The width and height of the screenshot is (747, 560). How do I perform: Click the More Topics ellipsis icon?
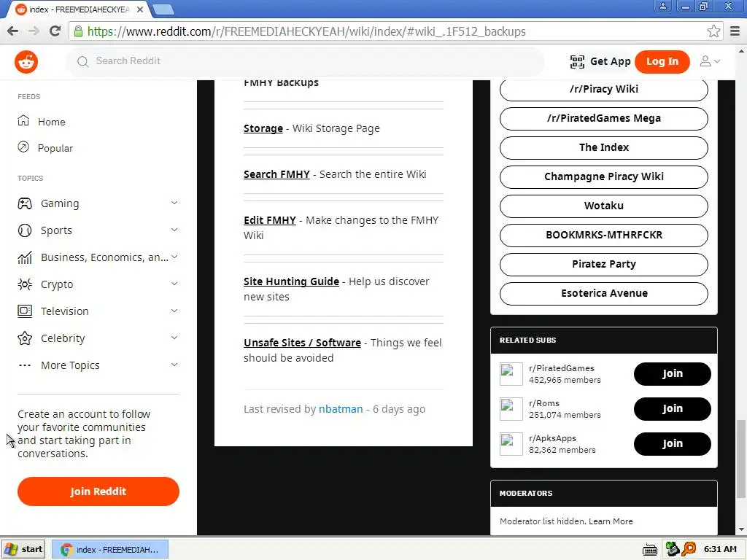tap(25, 365)
